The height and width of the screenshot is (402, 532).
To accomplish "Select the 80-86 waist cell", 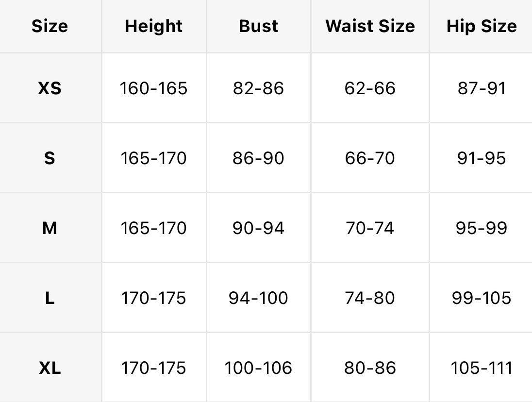I will point(370,368).
